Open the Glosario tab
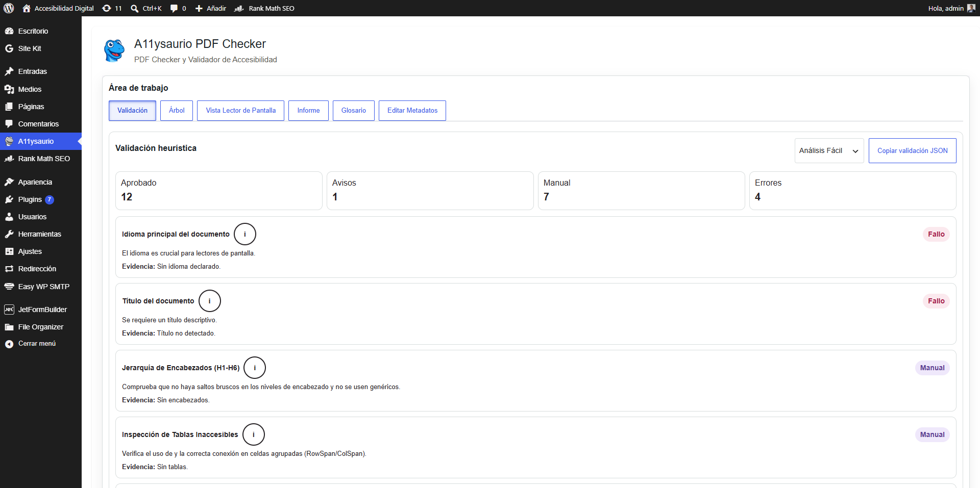980x488 pixels. (x=354, y=111)
